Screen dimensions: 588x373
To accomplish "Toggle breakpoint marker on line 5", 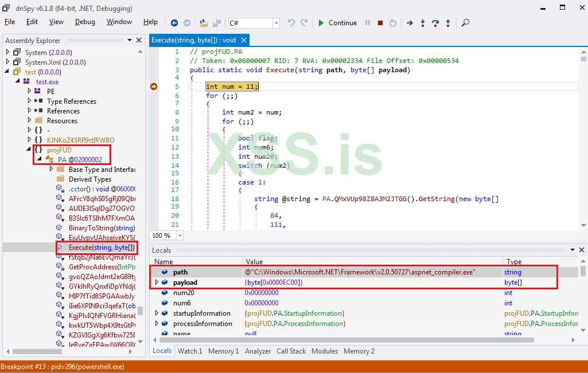I will tap(154, 87).
